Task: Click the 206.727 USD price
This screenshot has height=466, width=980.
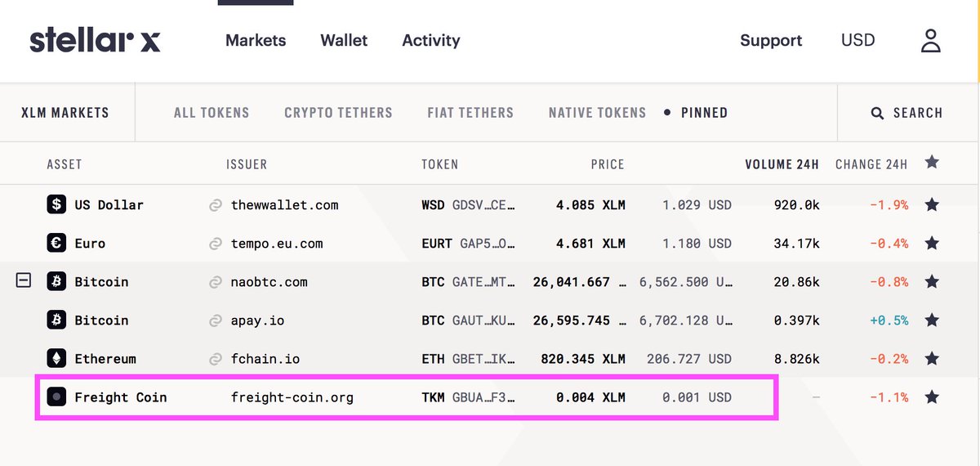Action: 689,359
